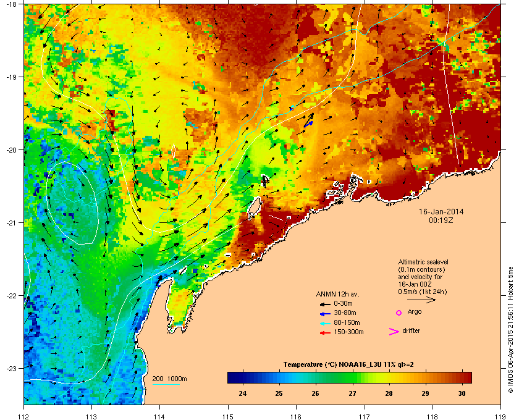Click the latitude axis label '-18'
This screenshot has width=519, height=420.
pos(12,4)
